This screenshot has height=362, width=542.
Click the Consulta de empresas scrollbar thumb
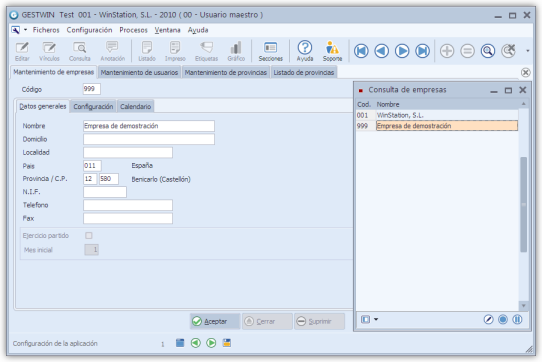tap(524, 204)
